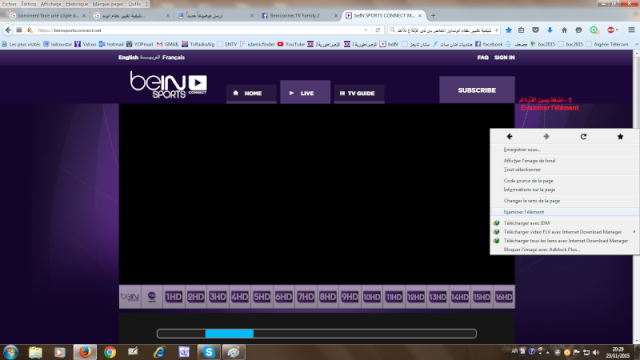Choose the 16HD channel button
The width and height of the screenshot is (640, 360).
504,297
